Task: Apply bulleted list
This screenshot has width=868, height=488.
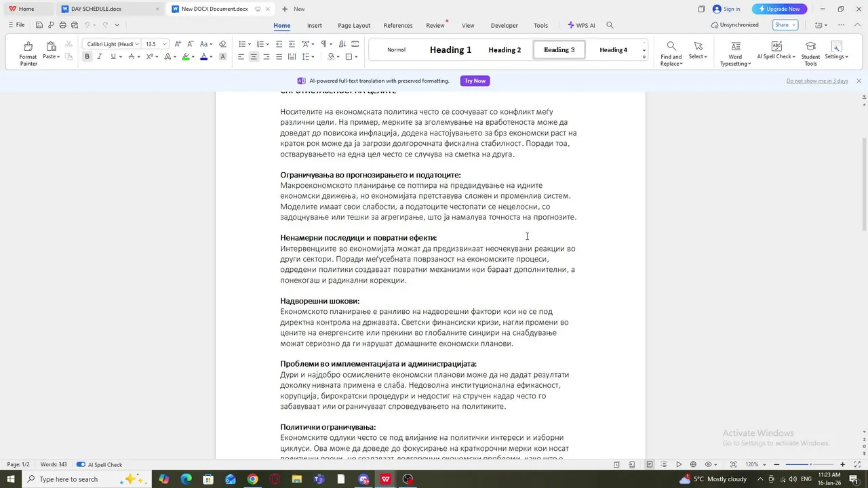Action: click(242, 44)
